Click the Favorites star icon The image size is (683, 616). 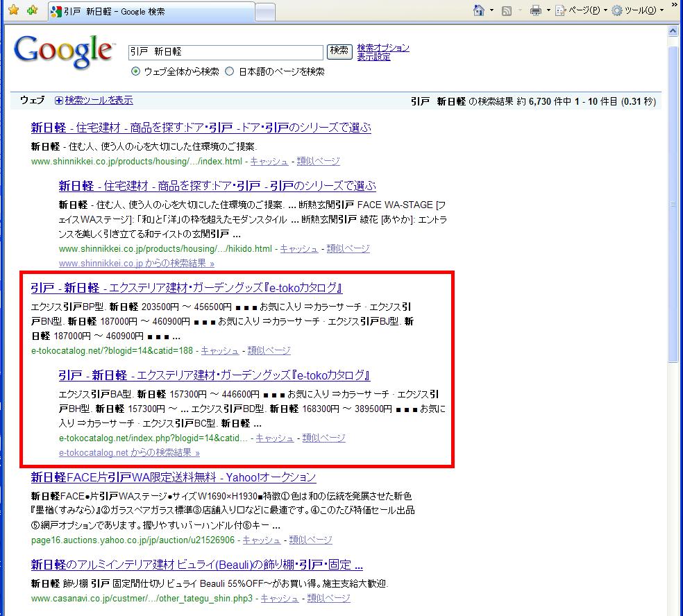click(14, 11)
